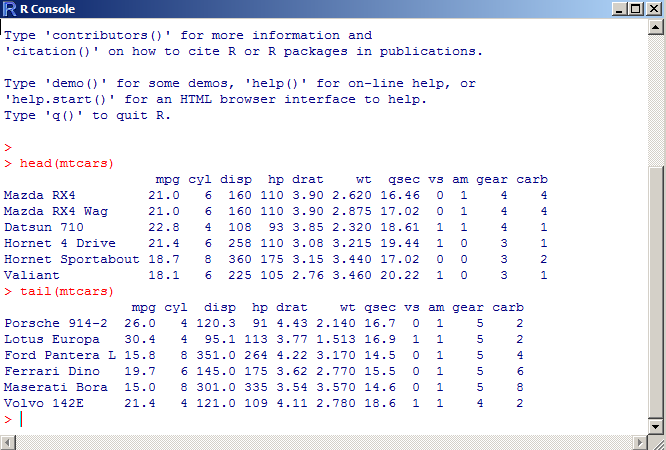The height and width of the screenshot is (450, 666).
Task: Click Datsun 710 mpg value 22.8
Action: click(164, 227)
